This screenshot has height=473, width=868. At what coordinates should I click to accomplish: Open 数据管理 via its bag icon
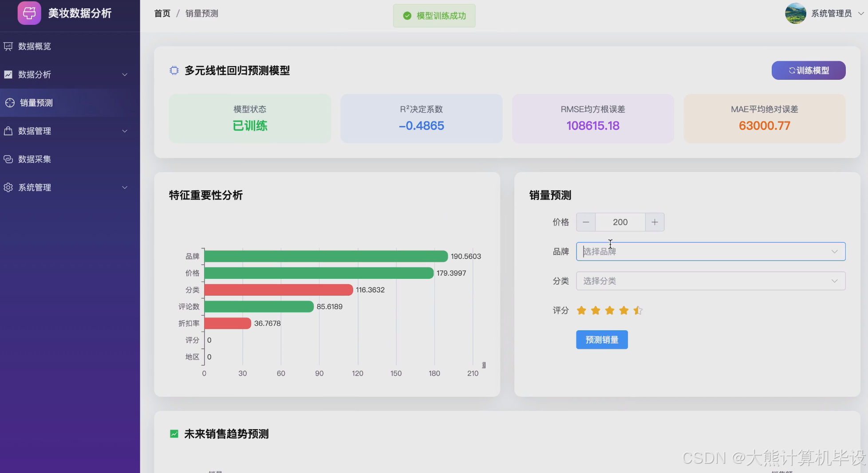pyautogui.click(x=8, y=131)
